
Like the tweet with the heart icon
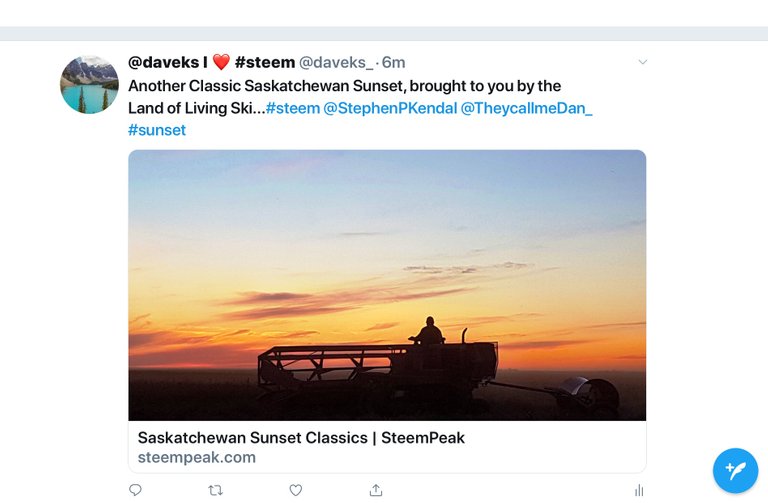click(296, 490)
